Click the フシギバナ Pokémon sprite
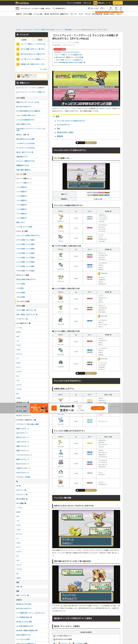This screenshot has width=138, height=644. point(61,362)
